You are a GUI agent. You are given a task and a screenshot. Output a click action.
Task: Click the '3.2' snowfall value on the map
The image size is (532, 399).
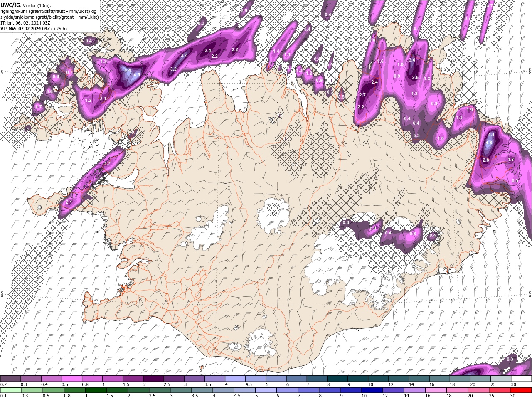click(x=173, y=69)
